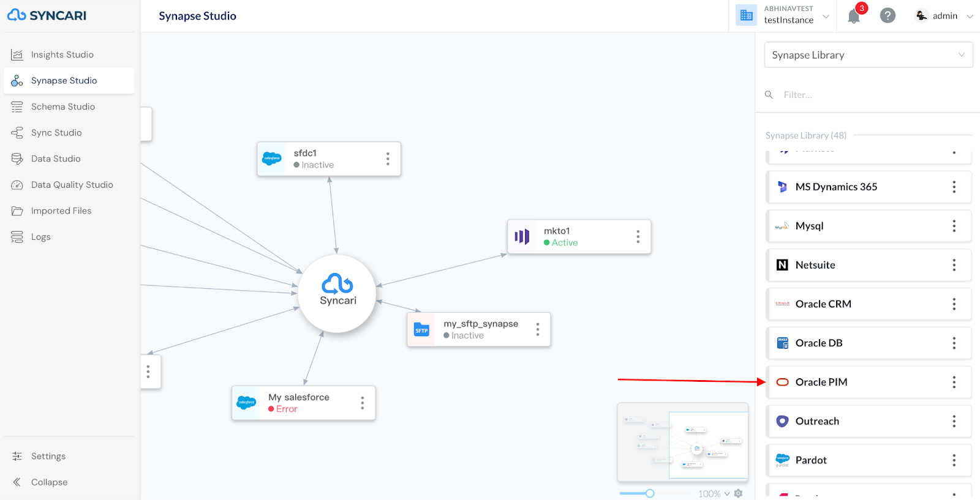Open Data Studio

(69, 159)
